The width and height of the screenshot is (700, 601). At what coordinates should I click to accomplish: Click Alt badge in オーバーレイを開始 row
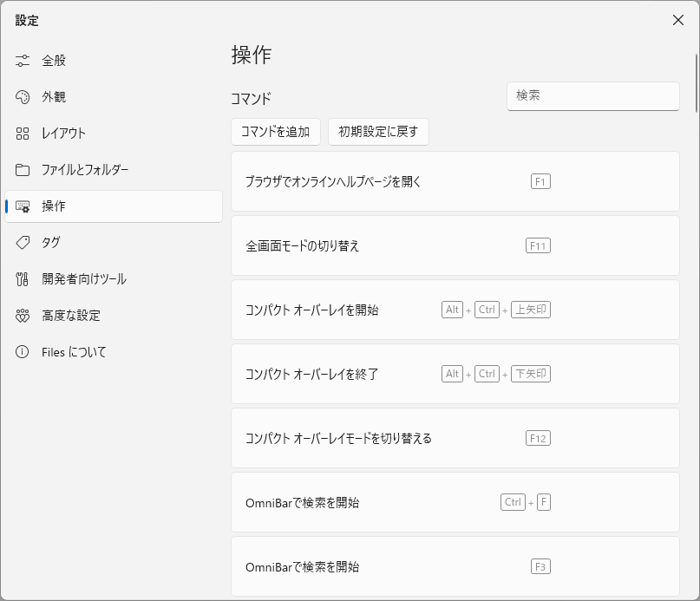click(x=452, y=310)
